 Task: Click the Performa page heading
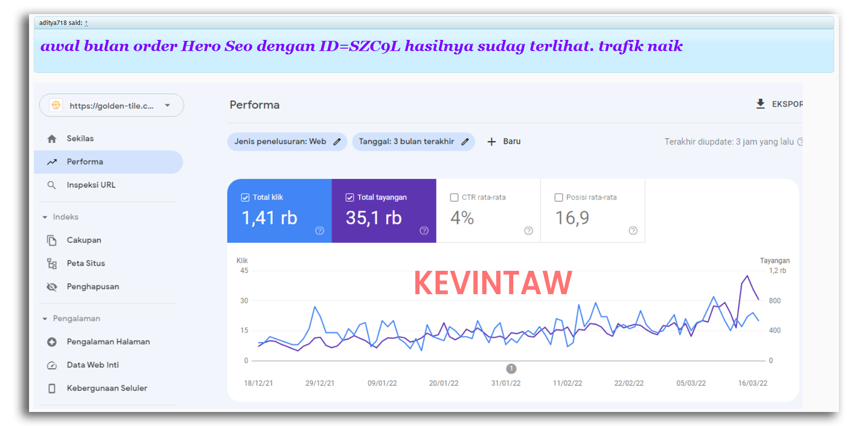[x=255, y=105]
